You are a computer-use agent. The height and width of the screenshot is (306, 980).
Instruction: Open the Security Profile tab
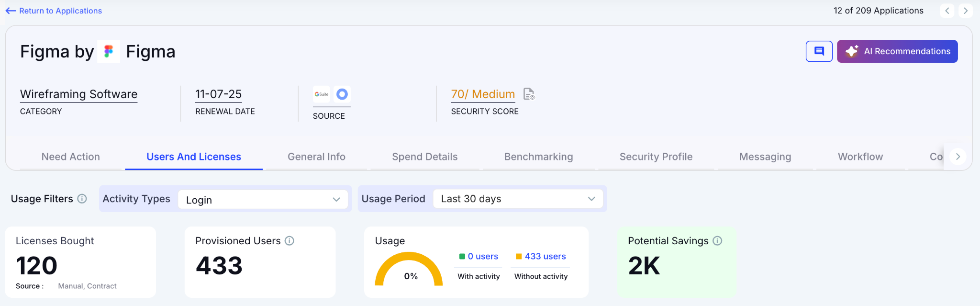[x=656, y=157]
